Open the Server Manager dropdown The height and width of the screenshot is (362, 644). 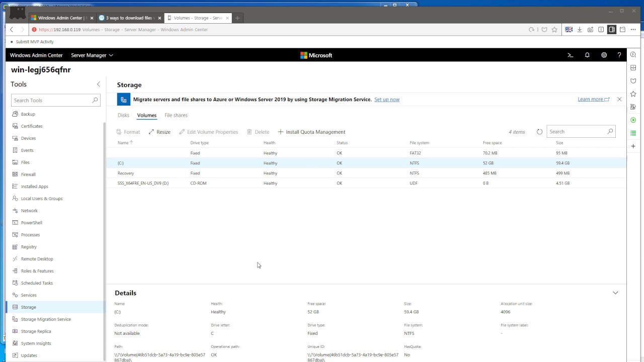pos(92,55)
